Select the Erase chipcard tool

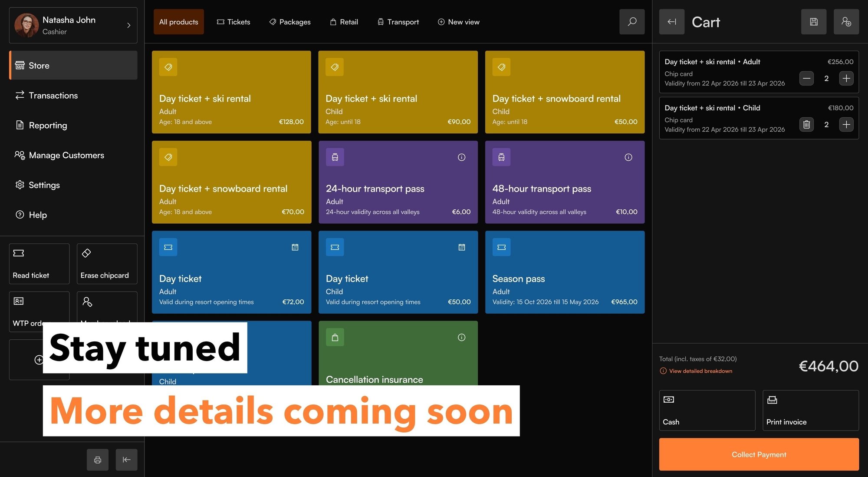(106, 264)
